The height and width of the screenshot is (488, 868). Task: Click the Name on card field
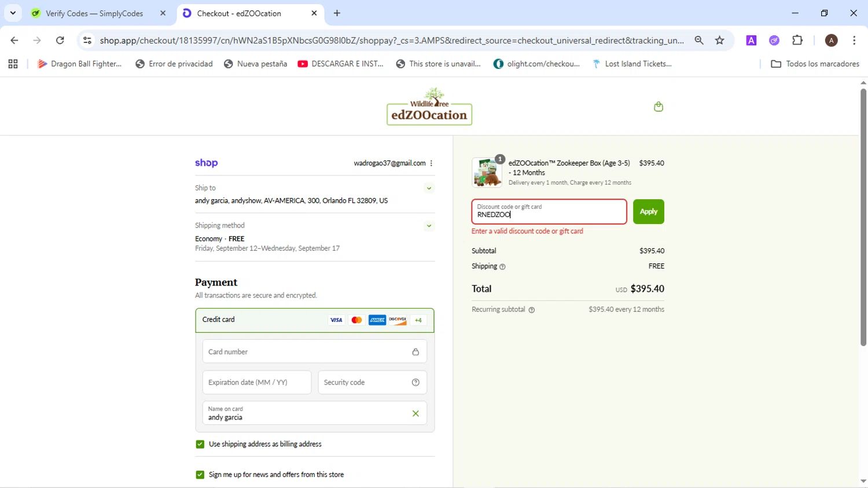point(315,413)
